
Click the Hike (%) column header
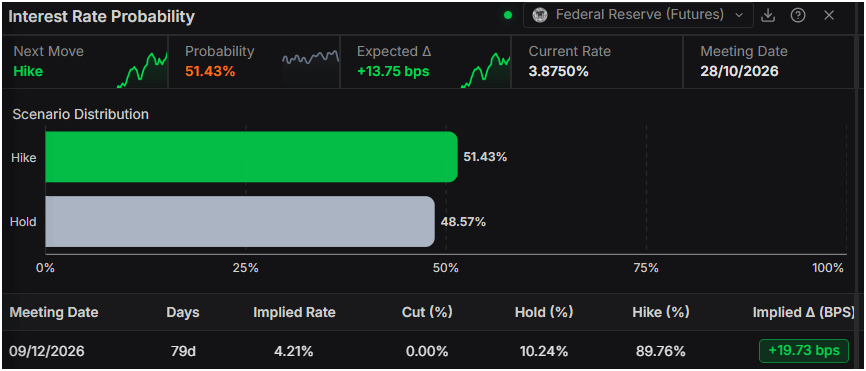coord(661,312)
